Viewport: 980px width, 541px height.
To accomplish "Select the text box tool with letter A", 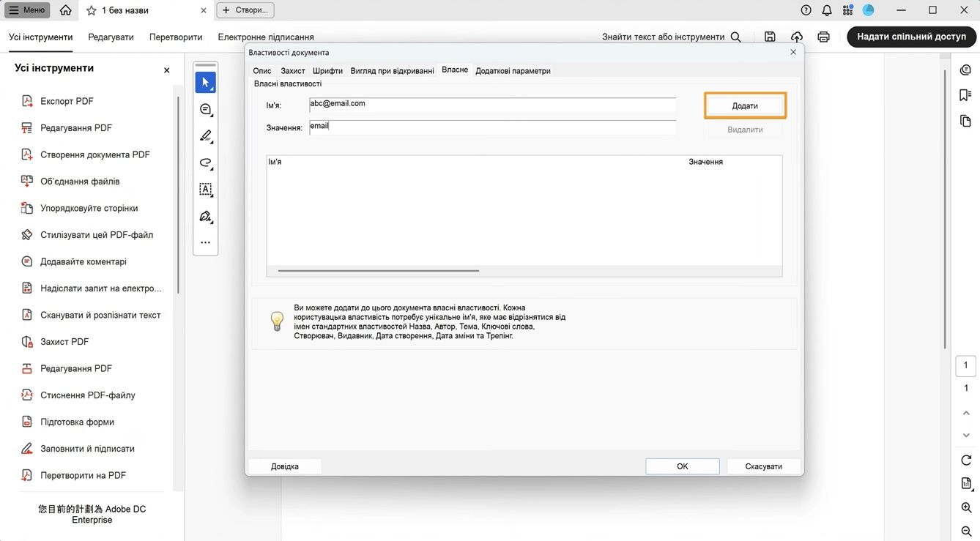I will click(206, 190).
